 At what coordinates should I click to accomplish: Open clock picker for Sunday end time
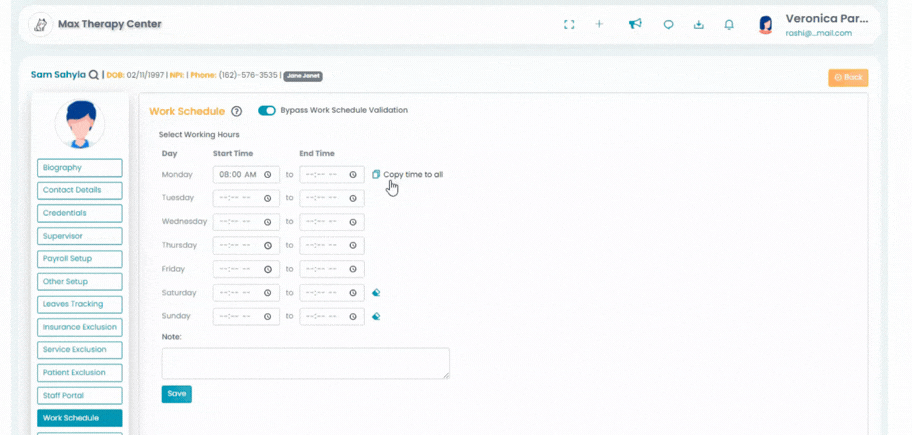pos(353,316)
